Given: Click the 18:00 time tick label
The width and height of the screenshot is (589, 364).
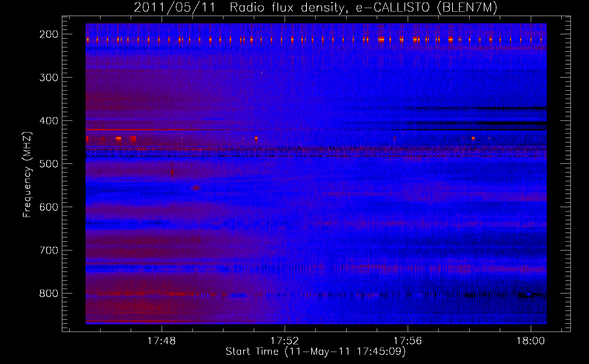Looking at the screenshot, I should coord(531,341).
